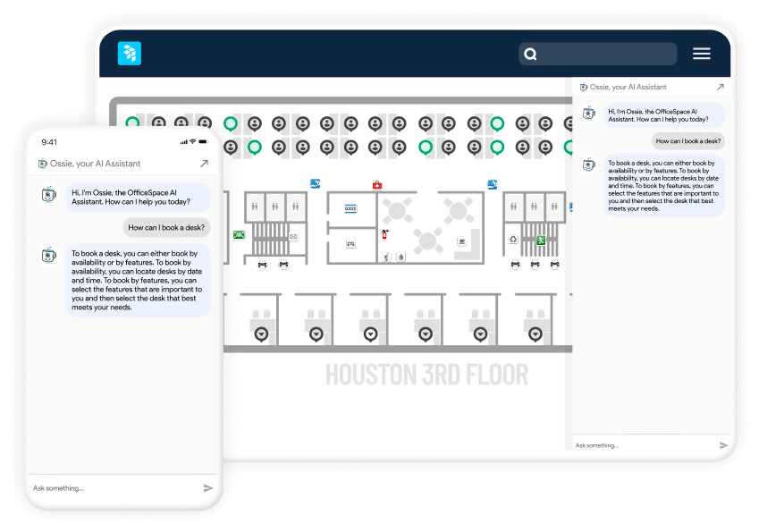Select the rightmost printer icon below the right stairwell
This screenshot has height=532, width=759.
pyautogui.click(x=555, y=265)
